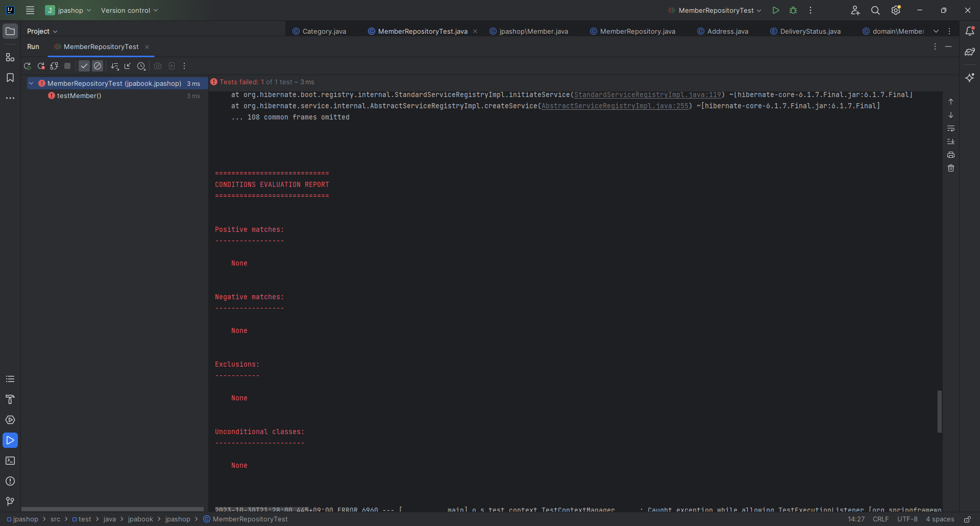Click the console vertical scrollbar thumb

[x=939, y=412]
